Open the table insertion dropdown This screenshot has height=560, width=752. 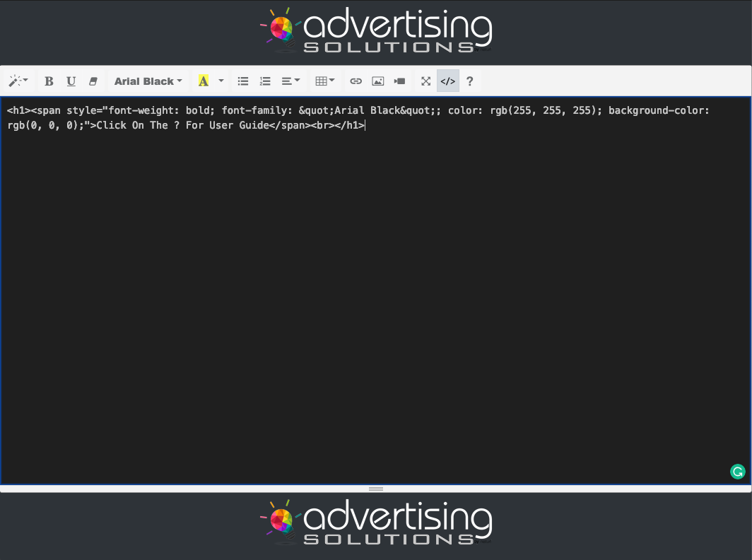(x=324, y=81)
